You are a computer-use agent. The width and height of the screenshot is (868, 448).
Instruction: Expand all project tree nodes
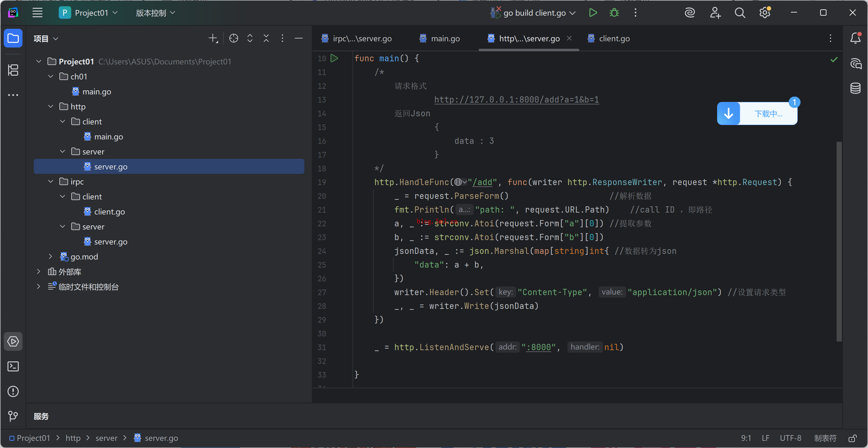tap(250, 38)
